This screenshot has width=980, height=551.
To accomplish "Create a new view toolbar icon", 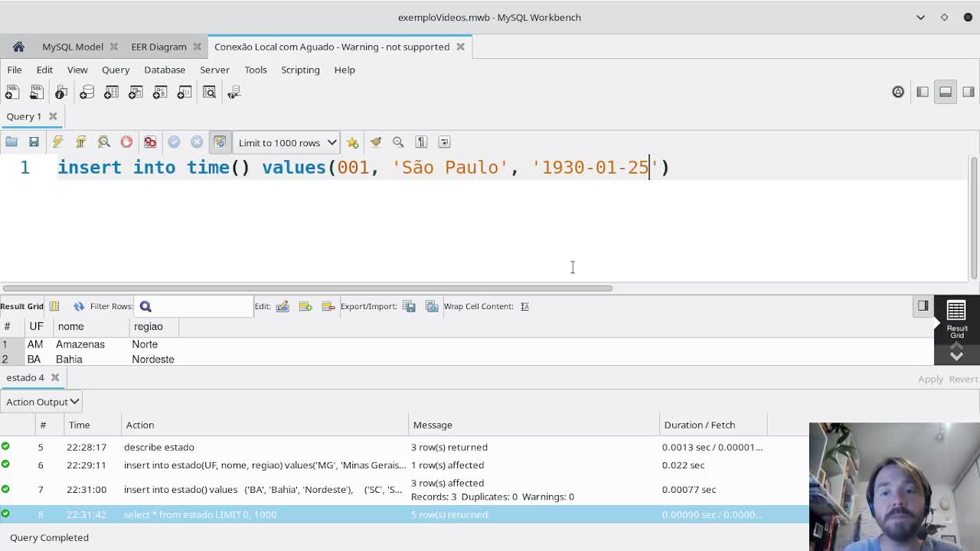I will (x=136, y=92).
